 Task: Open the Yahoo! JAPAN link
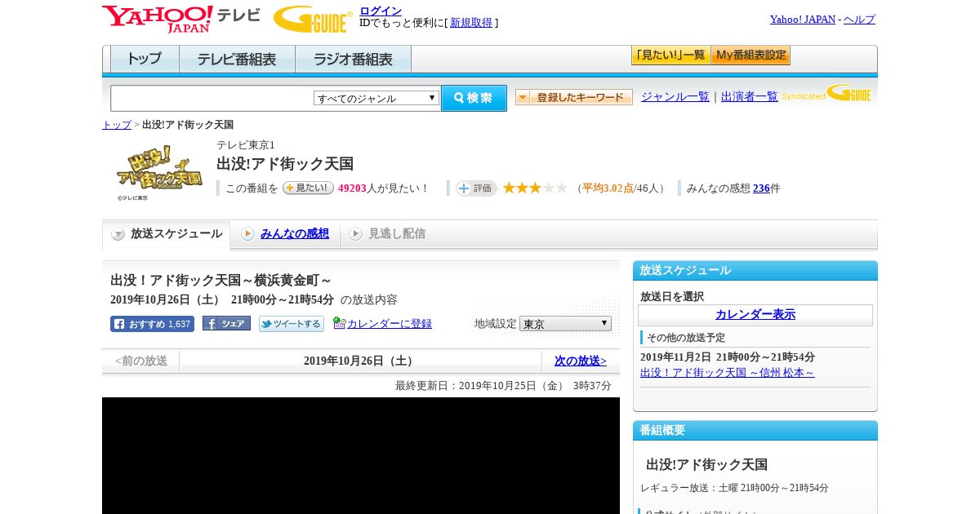(803, 20)
